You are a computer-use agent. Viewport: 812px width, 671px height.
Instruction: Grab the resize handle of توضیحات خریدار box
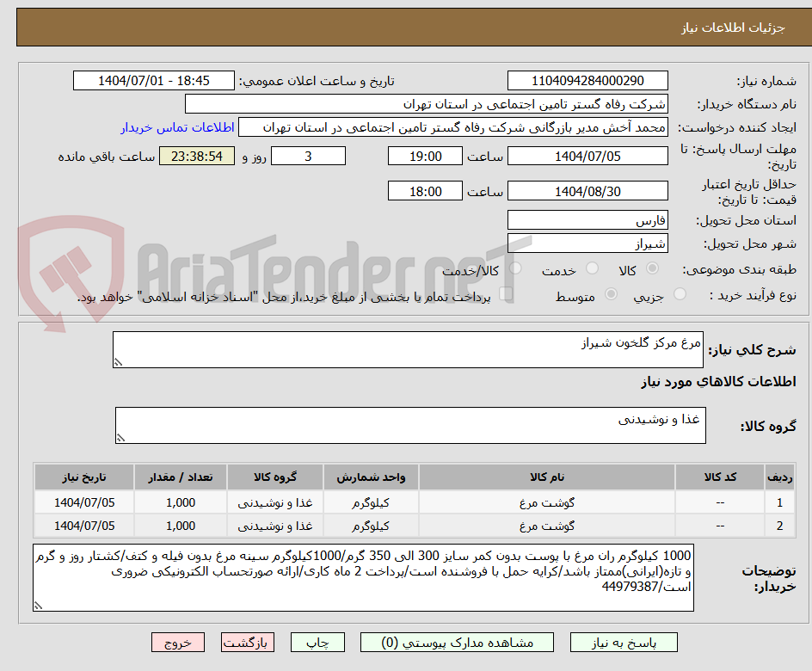point(38,606)
